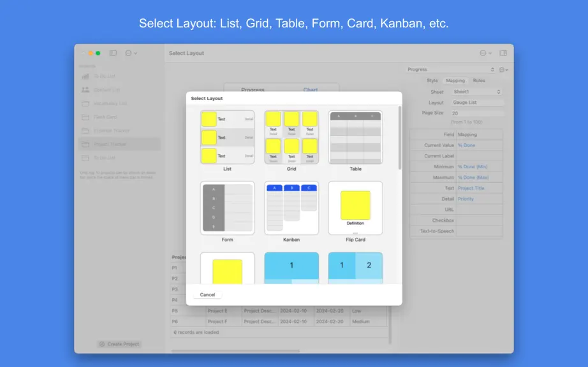
Task: Switch to the Rules tab
Action: (479, 80)
